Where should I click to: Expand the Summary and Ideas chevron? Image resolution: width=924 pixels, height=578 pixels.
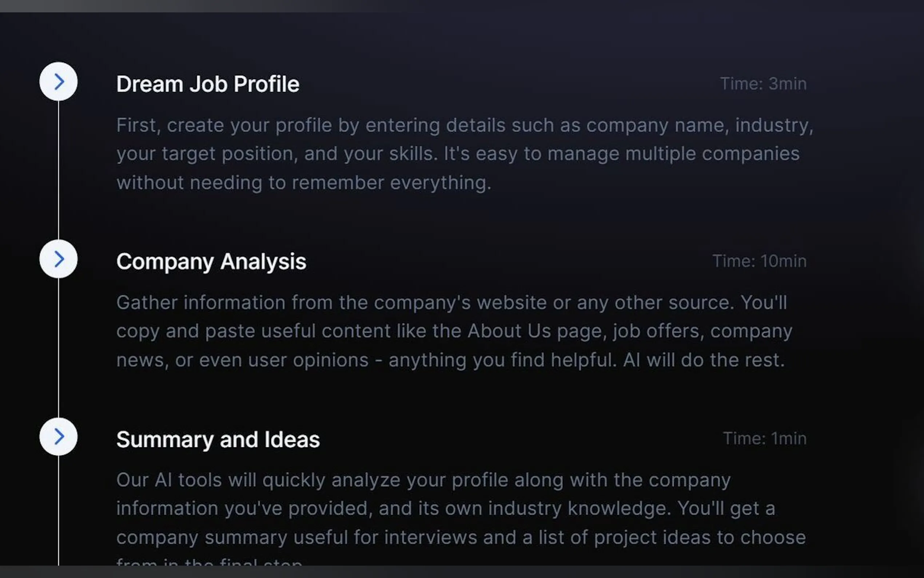pyautogui.click(x=59, y=436)
